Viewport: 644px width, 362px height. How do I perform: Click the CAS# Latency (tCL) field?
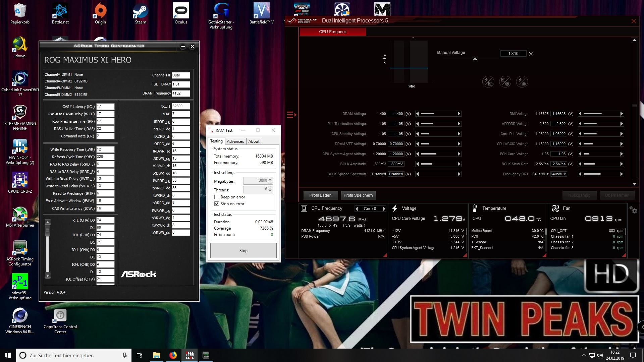[x=105, y=107]
